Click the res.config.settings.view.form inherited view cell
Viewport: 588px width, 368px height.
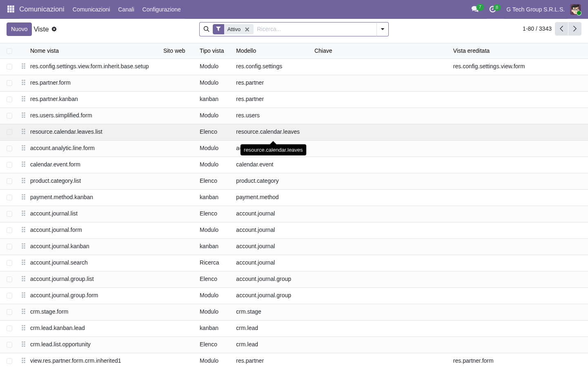pos(489,66)
